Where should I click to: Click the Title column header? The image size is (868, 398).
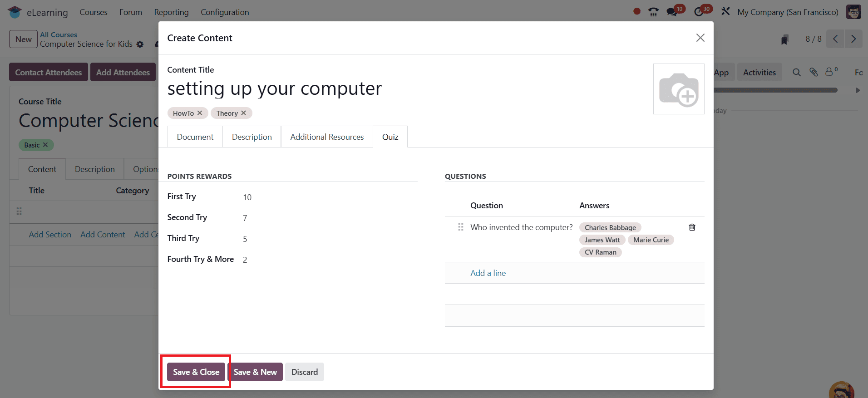point(37,191)
